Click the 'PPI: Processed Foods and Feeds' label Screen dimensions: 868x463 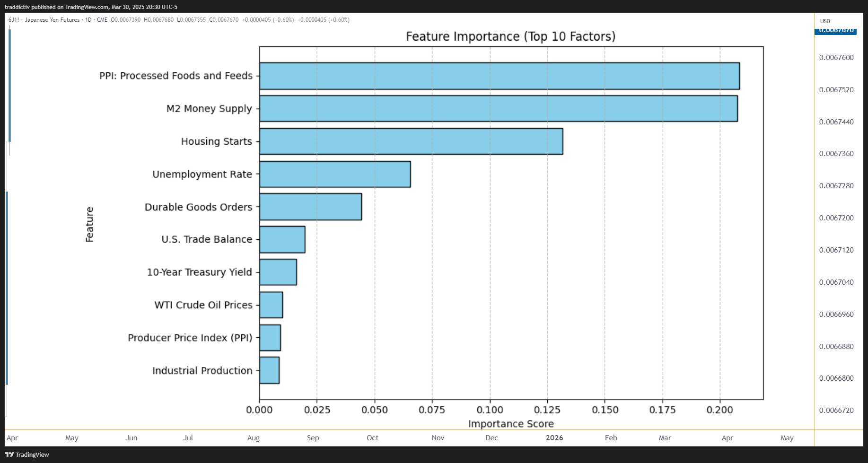point(176,76)
